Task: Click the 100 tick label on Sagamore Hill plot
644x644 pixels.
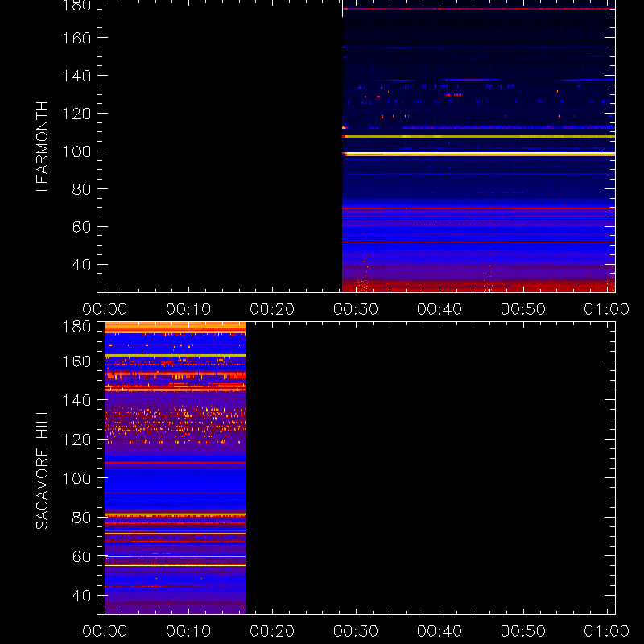Action: click(76, 478)
